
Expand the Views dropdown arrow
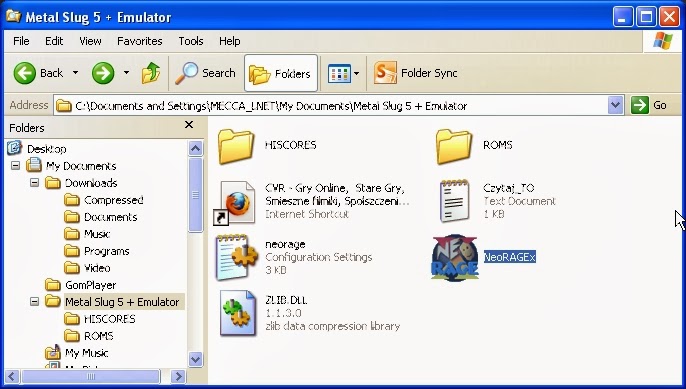point(357,74)
